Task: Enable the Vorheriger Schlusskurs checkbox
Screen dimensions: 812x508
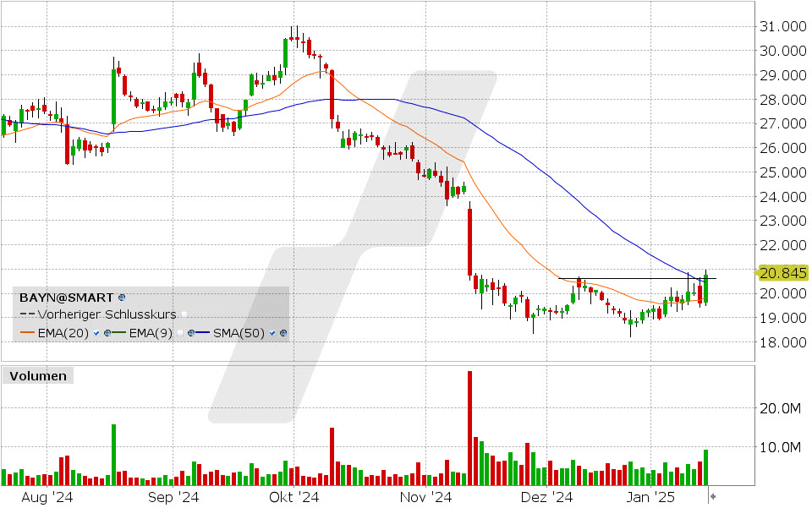Action: click(184, 314)
